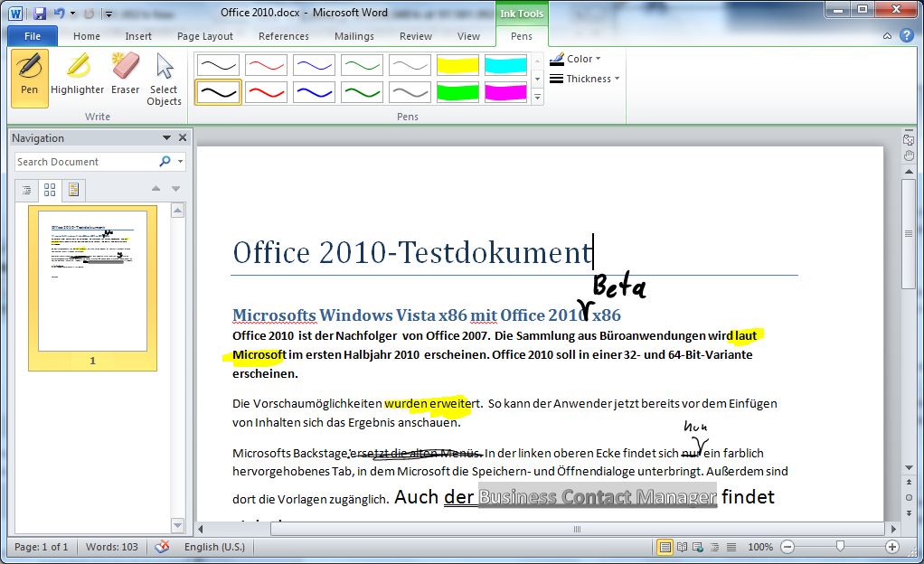
Task: Pick the yellow highlighter swatch in Pens gallery
Action: point(457,64)
